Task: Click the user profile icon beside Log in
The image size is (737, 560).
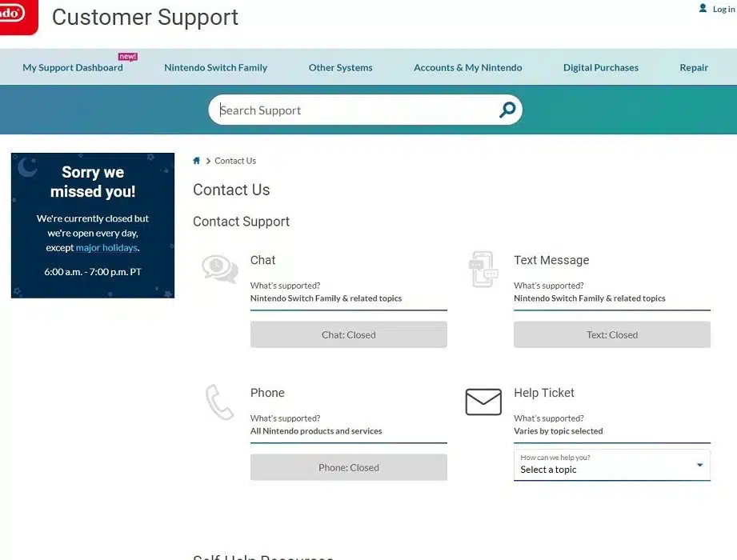Action: (703, 9)
